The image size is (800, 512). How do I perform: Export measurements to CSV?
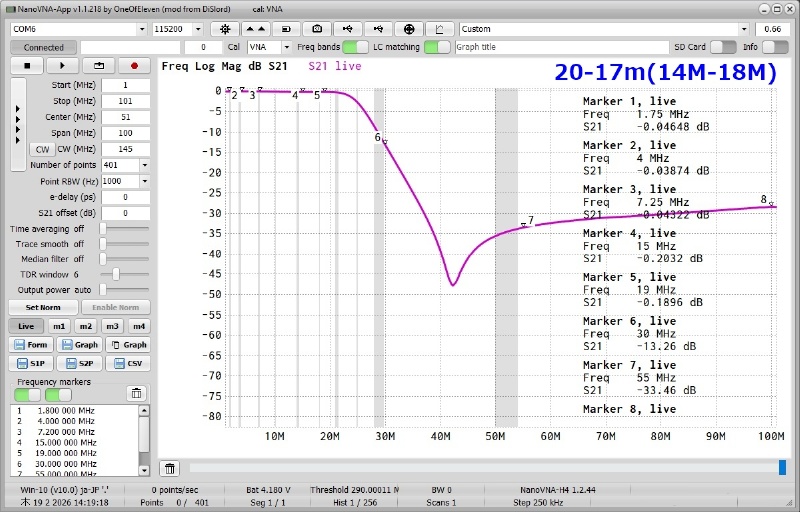pos(127,363)
